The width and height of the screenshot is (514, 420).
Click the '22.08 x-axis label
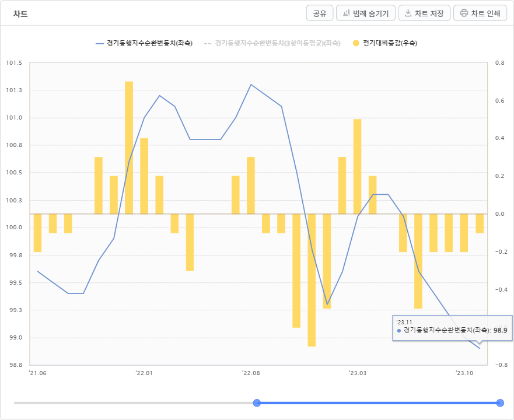click(251, 373)
